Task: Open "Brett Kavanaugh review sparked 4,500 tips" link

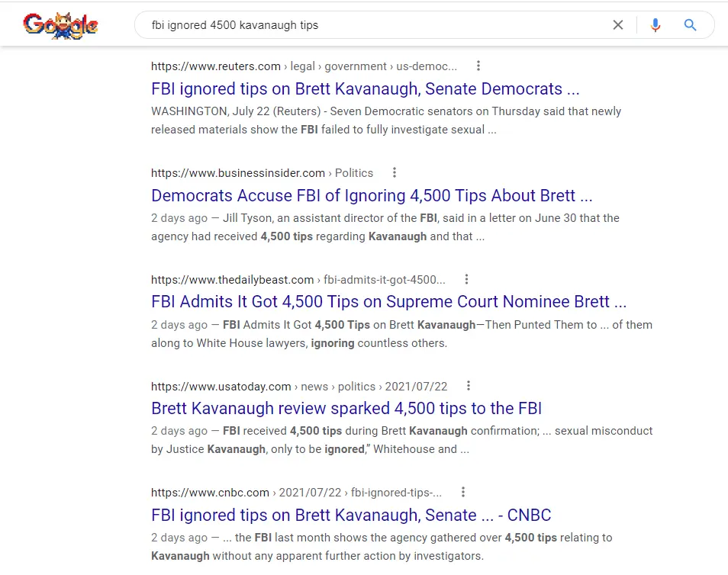Action: (x=346, y=408)
